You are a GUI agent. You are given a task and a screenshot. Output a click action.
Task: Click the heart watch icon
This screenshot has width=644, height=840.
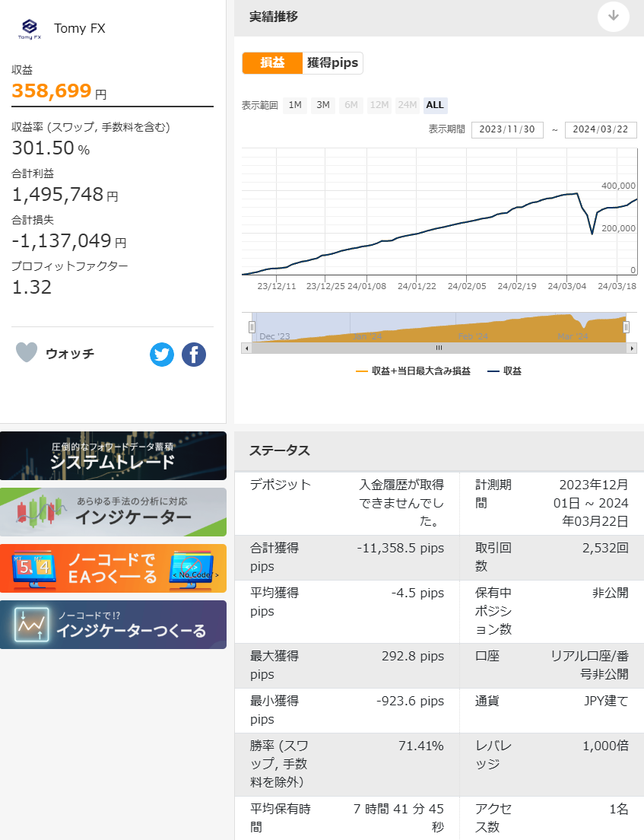click(26, 352)
